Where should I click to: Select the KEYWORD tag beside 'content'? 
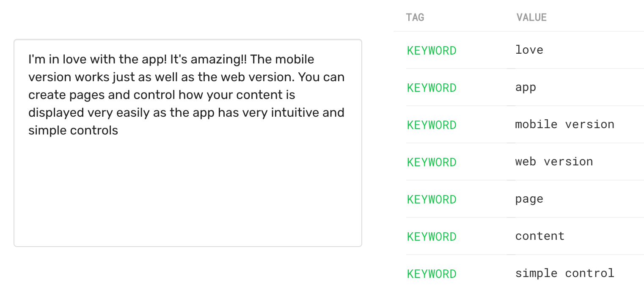(432, 236)
